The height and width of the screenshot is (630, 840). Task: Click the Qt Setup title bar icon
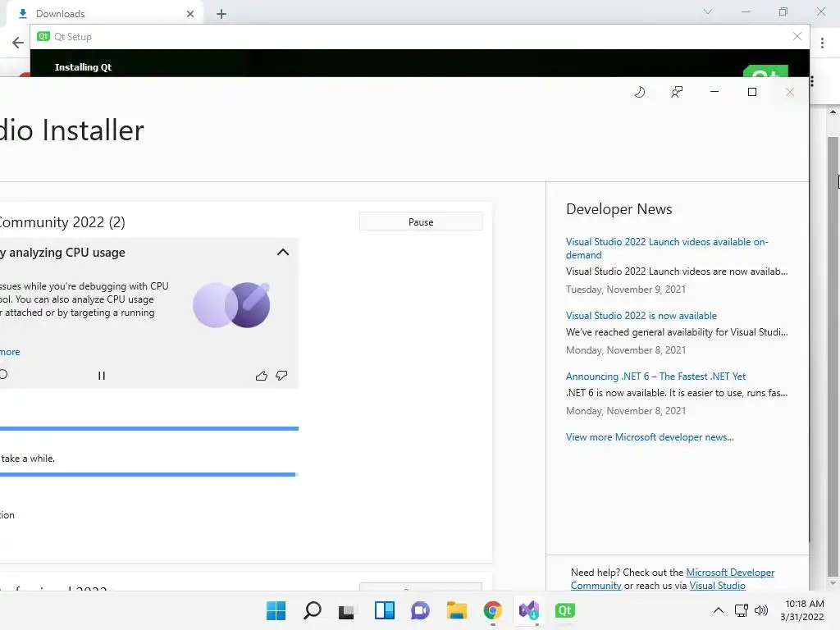pyautogui.click(x=43, y=36)
